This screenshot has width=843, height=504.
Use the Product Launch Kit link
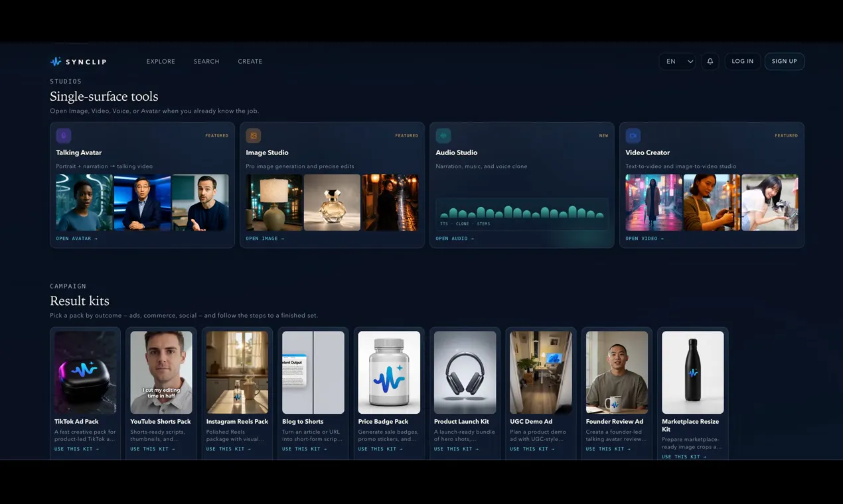pyautogui.click(x=457, y=449)
